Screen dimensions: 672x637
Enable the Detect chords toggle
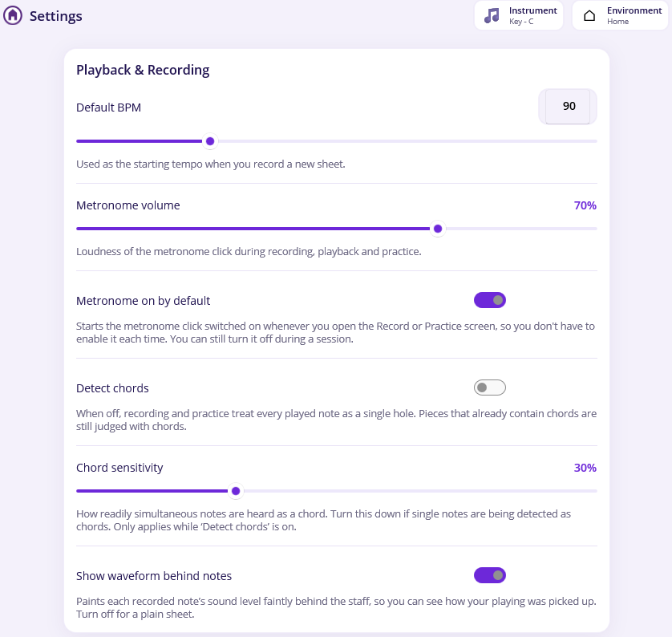coord(490,387)
